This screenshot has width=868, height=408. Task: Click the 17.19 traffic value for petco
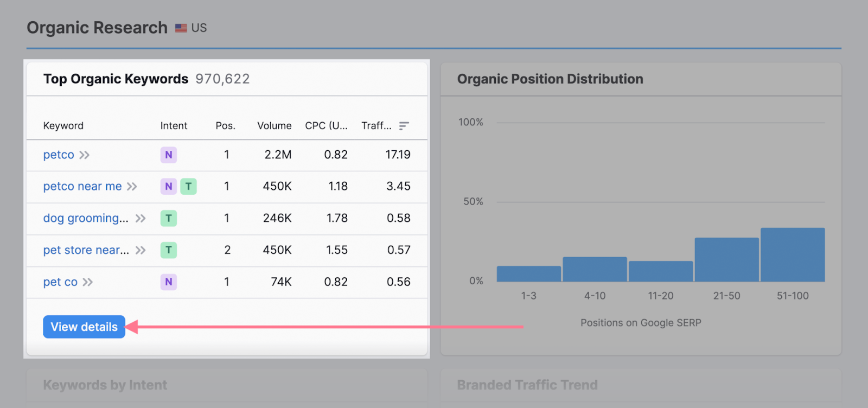pyautogui.click(x=398, y=155)
